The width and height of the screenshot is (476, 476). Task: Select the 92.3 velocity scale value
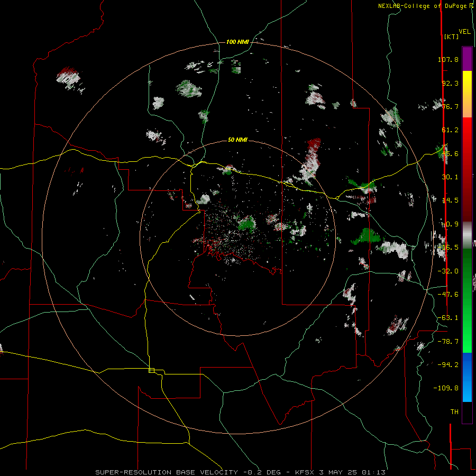point(450,83)
